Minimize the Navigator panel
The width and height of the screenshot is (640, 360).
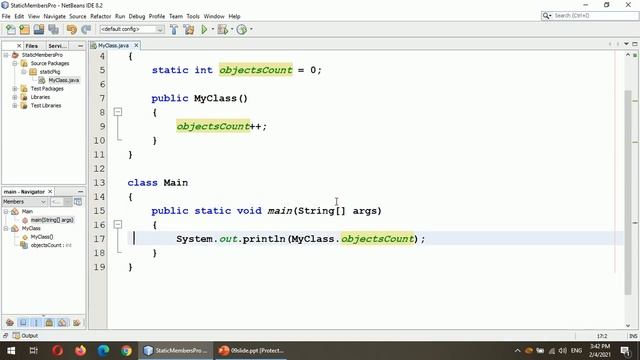coord(80,191)
